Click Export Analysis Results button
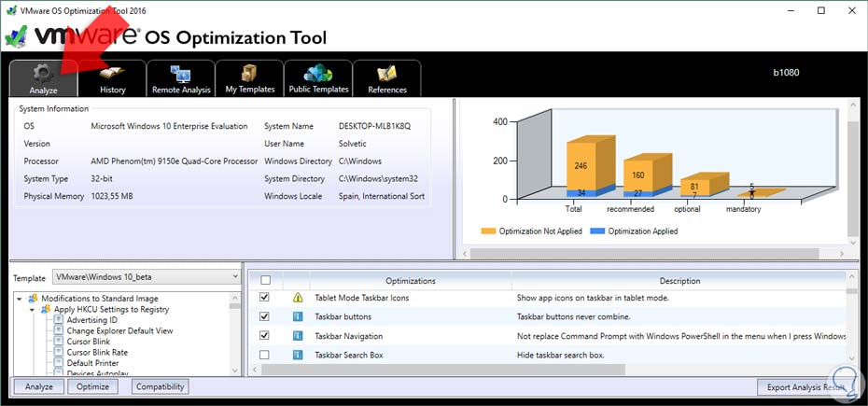Viewport: 868px width, 406px height. point(805,387)
